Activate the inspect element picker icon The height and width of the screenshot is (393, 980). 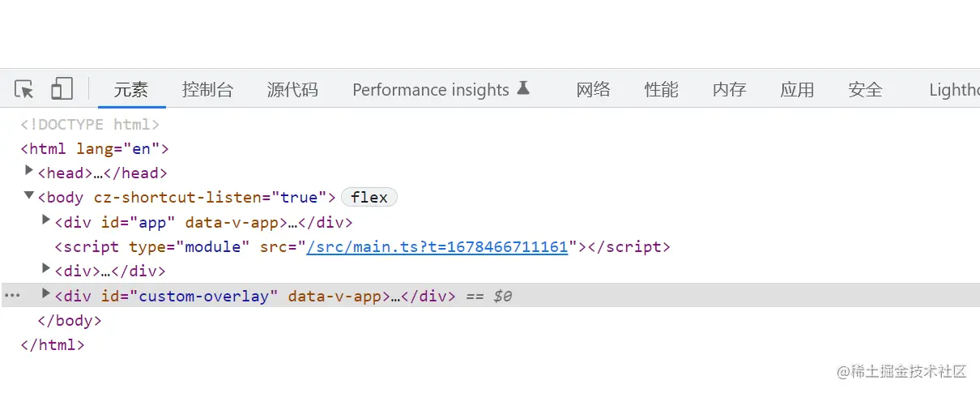(24, 89)
